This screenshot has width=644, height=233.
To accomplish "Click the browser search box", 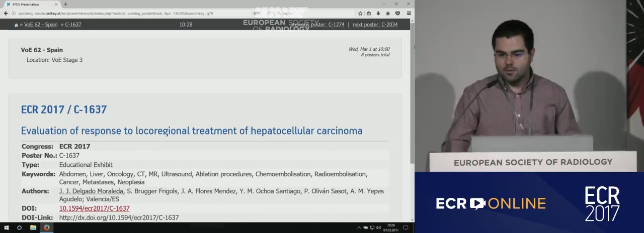I will 316,13.
